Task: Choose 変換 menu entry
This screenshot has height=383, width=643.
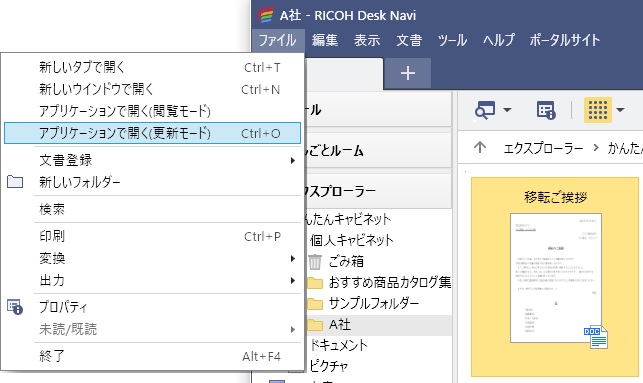Action: pyautogui.click(x=152, y=258)
